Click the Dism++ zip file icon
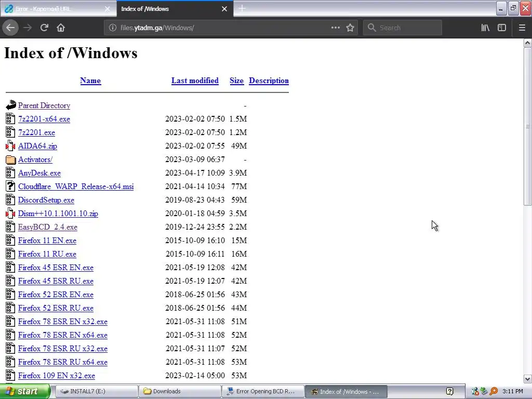Screen dimensions: 532x399 (10, 213)
